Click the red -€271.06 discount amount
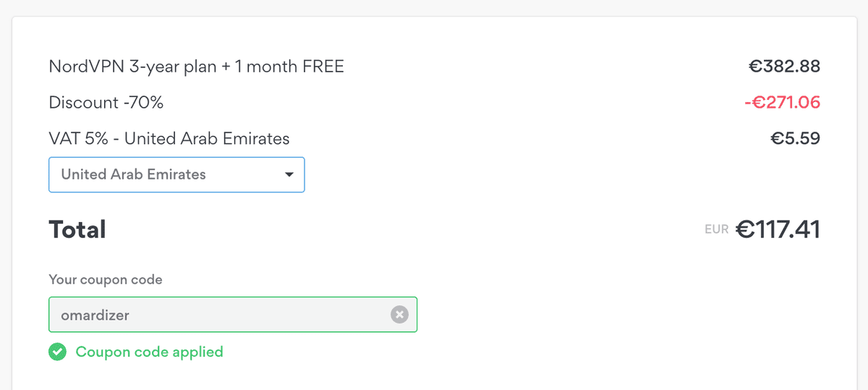868x390 pixels. coord(782,103)
